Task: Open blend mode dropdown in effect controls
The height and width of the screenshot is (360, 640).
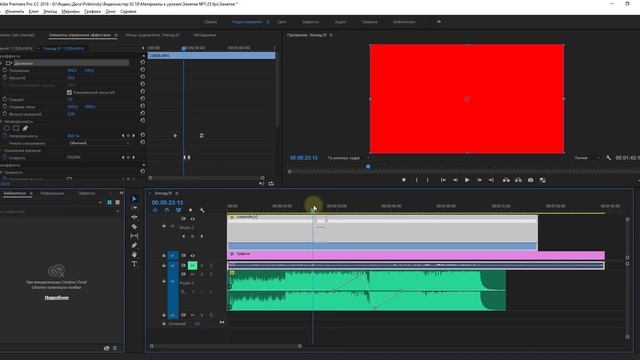Action: [99, 143]
